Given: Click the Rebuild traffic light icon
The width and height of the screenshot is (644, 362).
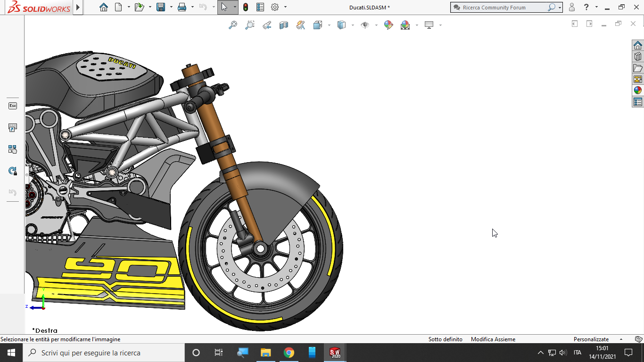Looking at the screenshot, I should [x=246, y=7].
